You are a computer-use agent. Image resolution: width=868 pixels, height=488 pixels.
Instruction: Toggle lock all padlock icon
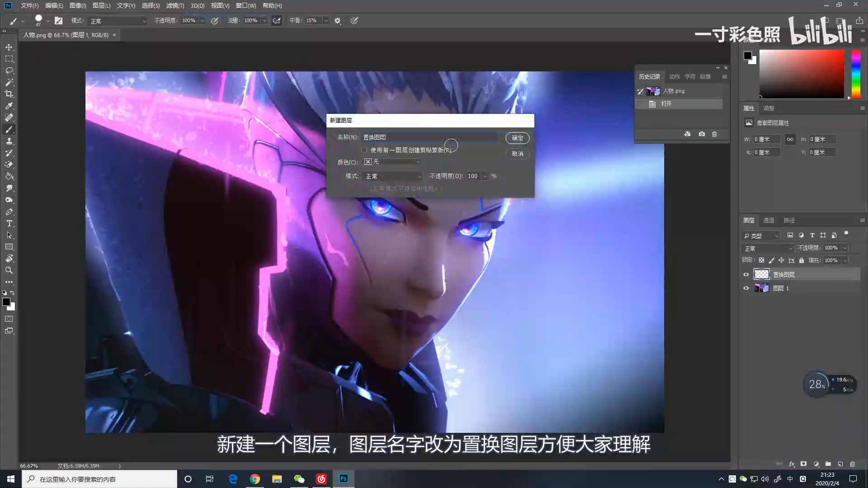pyautogui.click(x=802, y=260)
